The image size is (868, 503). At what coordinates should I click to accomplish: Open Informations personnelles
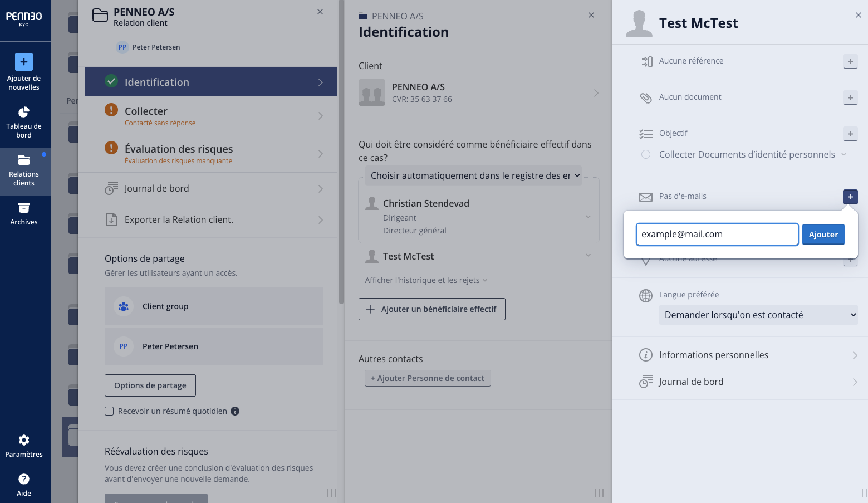point(747,355)
